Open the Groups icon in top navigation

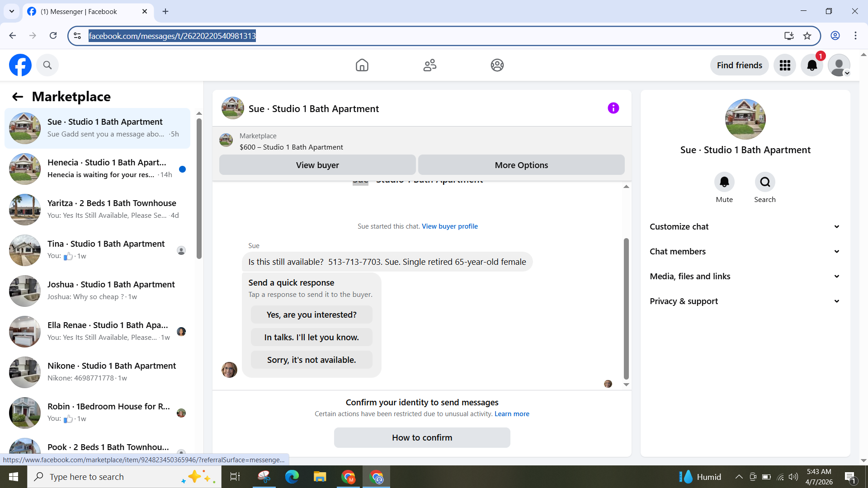pyautogui.click(x=497, y=65)
